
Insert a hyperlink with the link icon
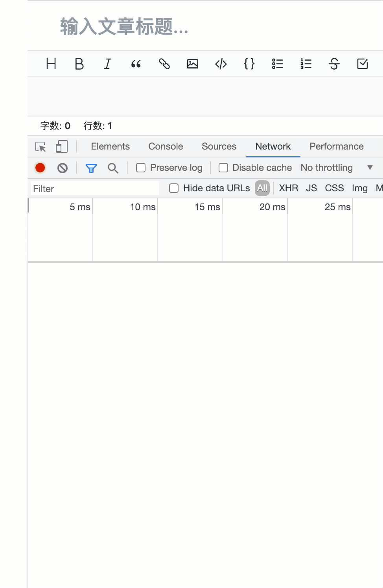pos(164,64)
